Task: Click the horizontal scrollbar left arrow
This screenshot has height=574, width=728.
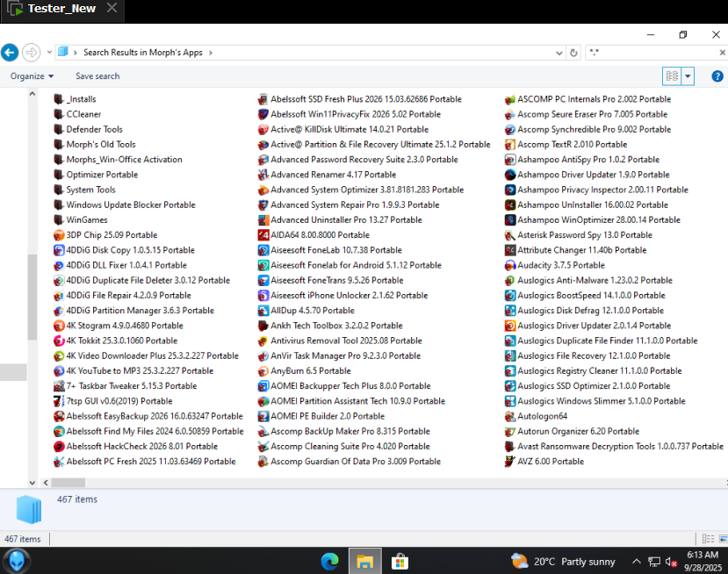Action: [46, 483]
